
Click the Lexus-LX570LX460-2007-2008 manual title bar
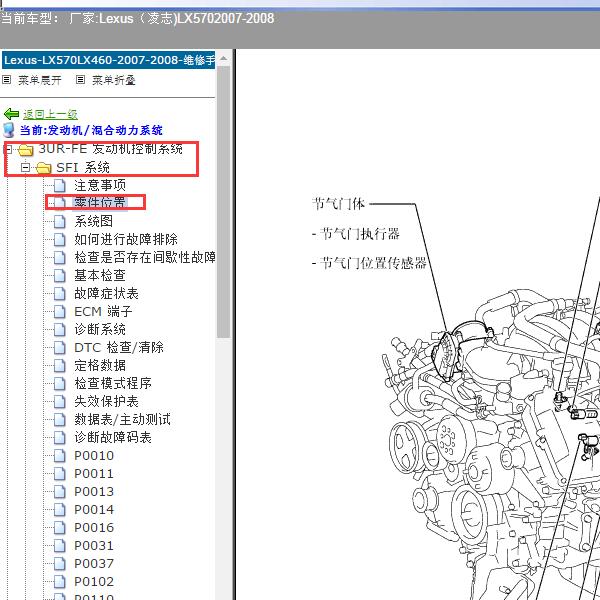pyautogui.click(x=109, y=60)
